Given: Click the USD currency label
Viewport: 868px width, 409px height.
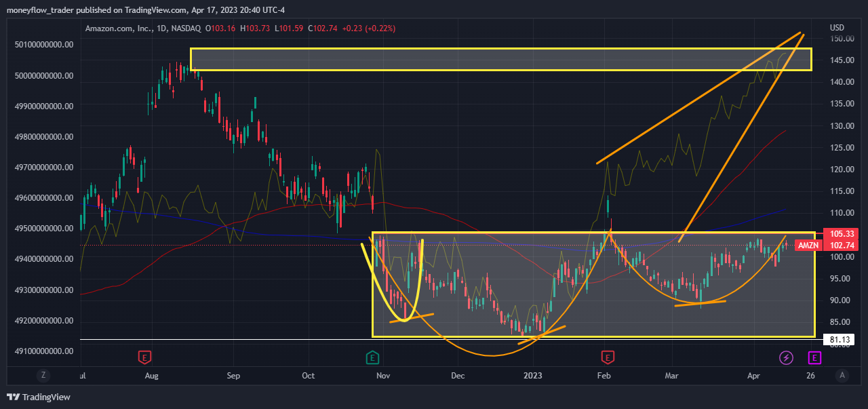Looking at the screenshot, I should point(837,28).
